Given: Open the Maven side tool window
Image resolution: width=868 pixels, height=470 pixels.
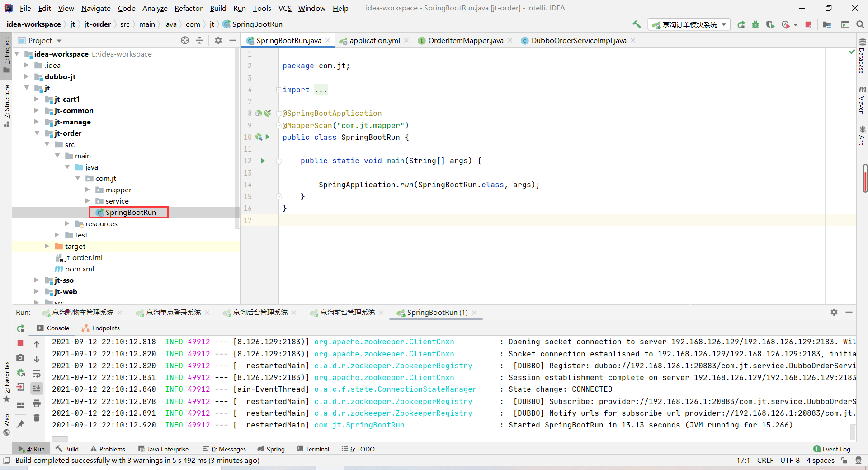Looking at the screenshot, I should click(862, 100).
